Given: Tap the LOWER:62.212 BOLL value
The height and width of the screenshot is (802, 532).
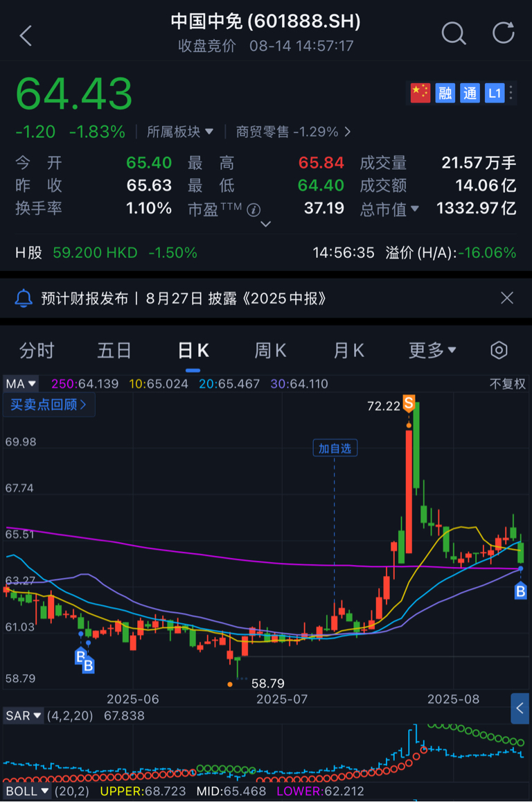Looking at the screenshot, I should coord(320,792).
